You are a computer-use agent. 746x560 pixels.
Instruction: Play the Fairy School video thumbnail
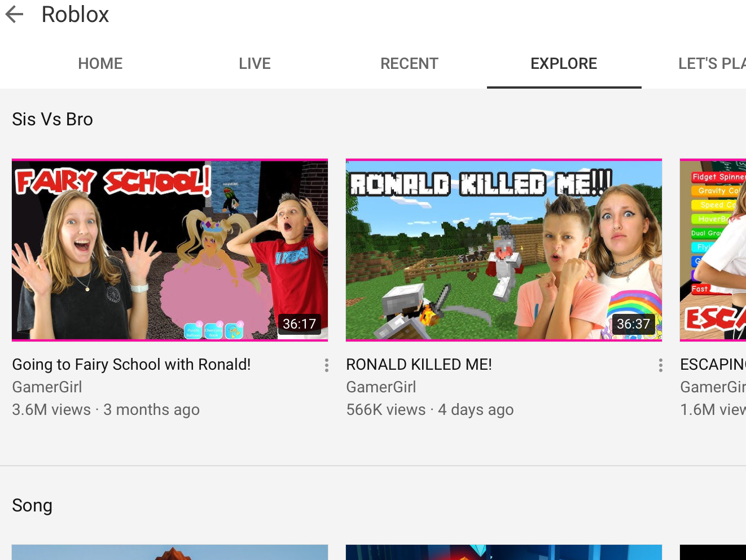pyautogui.click(x=170, y=250)
